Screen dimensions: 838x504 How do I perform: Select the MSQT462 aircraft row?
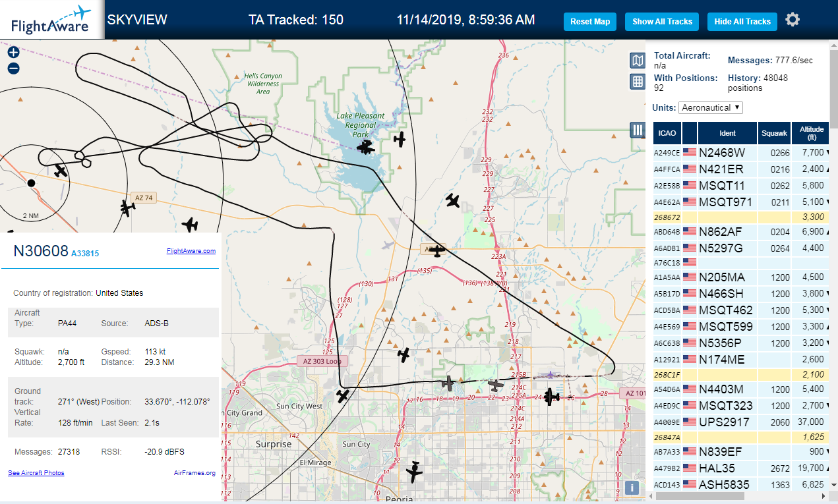coord(741,310)
